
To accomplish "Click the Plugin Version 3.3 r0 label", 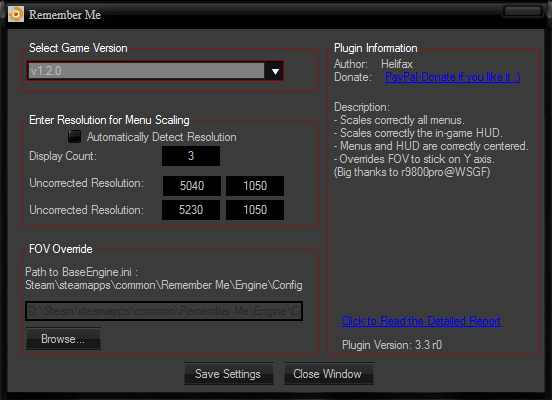I will (392, 345).
